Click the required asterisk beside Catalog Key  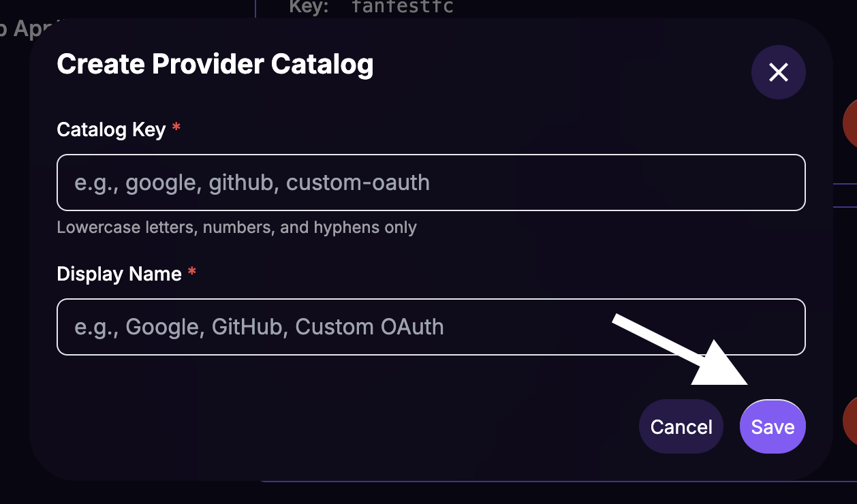175,128
